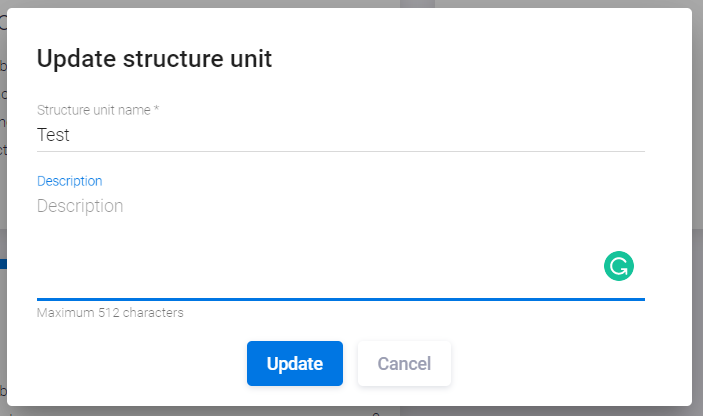
Task: Click the 'Structure unit name *' label
Action: [x=94, y=110]
